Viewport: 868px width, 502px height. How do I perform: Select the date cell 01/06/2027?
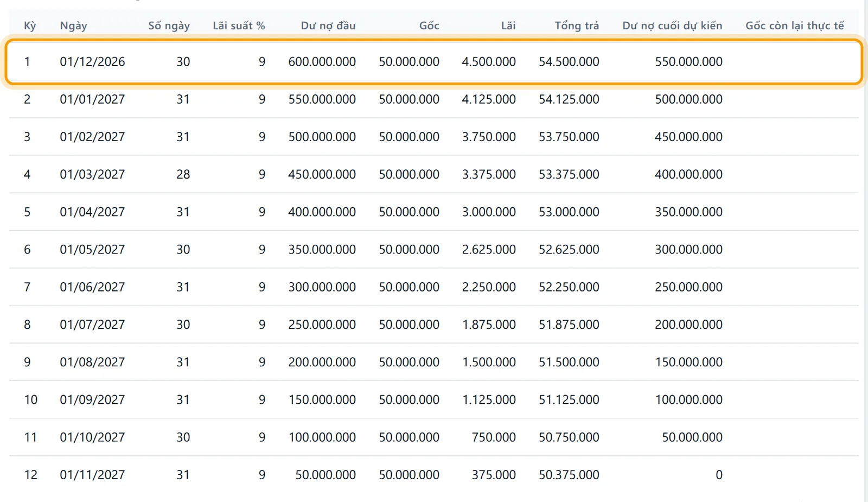[92, 287]
